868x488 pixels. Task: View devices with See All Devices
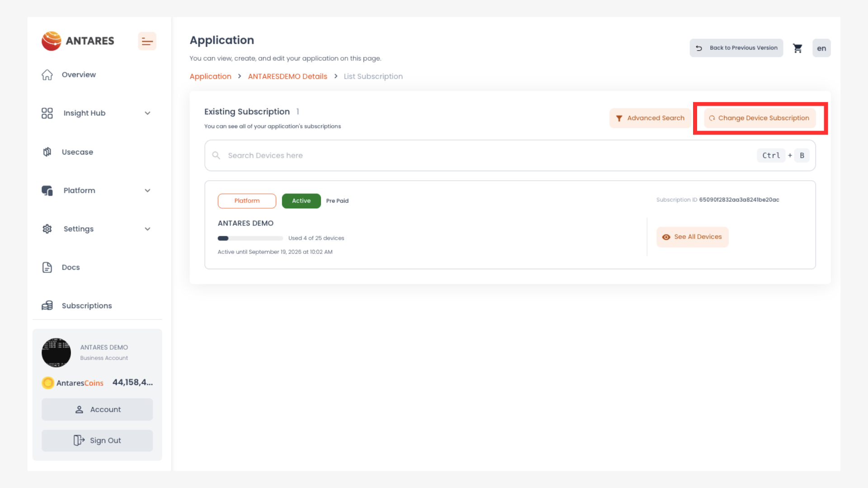[x=692, y=237]
